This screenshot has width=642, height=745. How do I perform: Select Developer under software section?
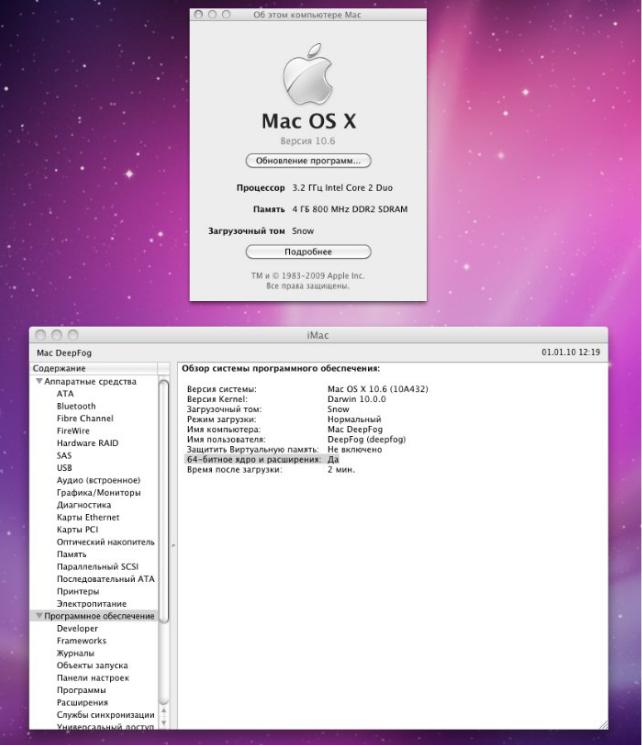click(x=77, y=628)
